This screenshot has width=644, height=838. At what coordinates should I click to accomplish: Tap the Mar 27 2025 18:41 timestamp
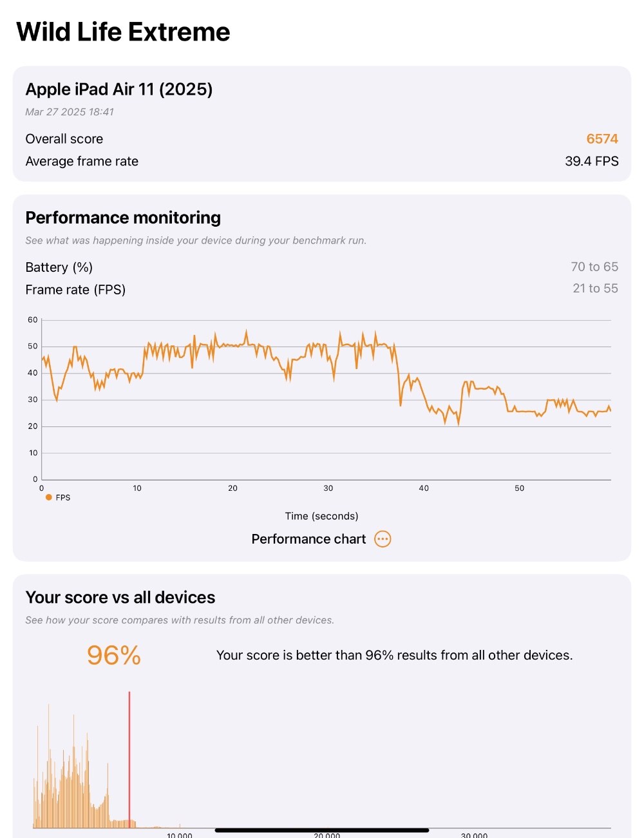(x=70, y=112)
